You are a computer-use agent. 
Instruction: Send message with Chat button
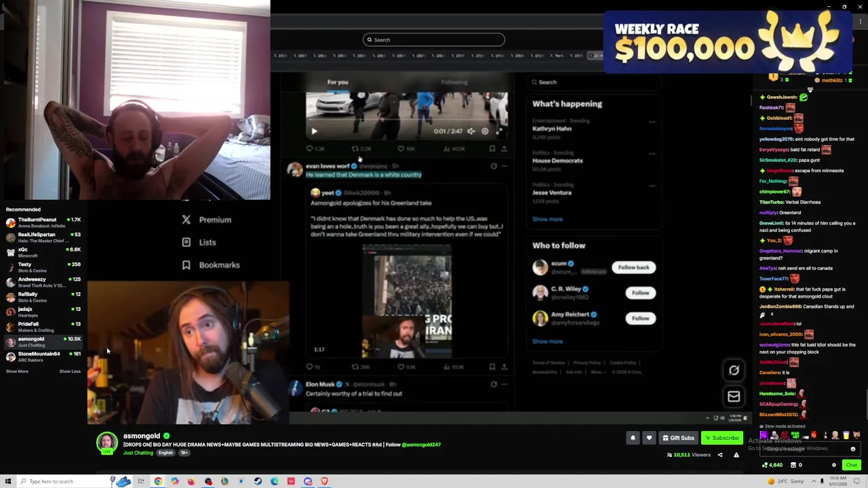click(x=852, y=465)
